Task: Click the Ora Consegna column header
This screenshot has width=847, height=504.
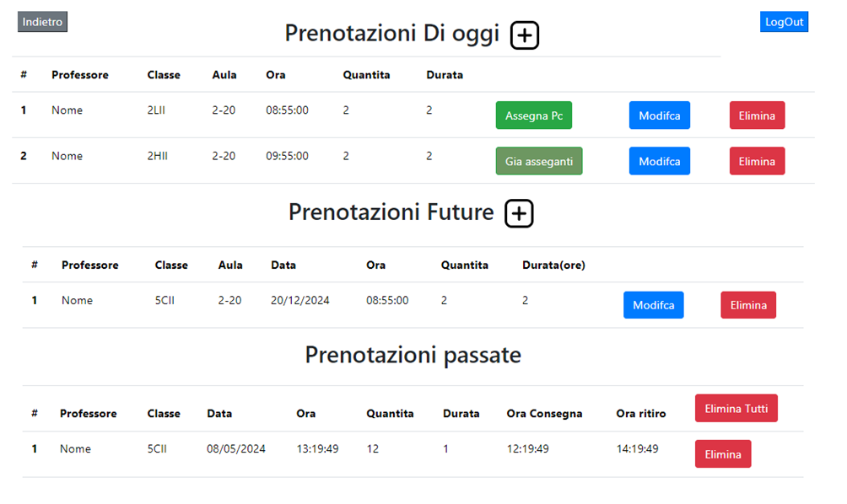Action: (544, 414)
